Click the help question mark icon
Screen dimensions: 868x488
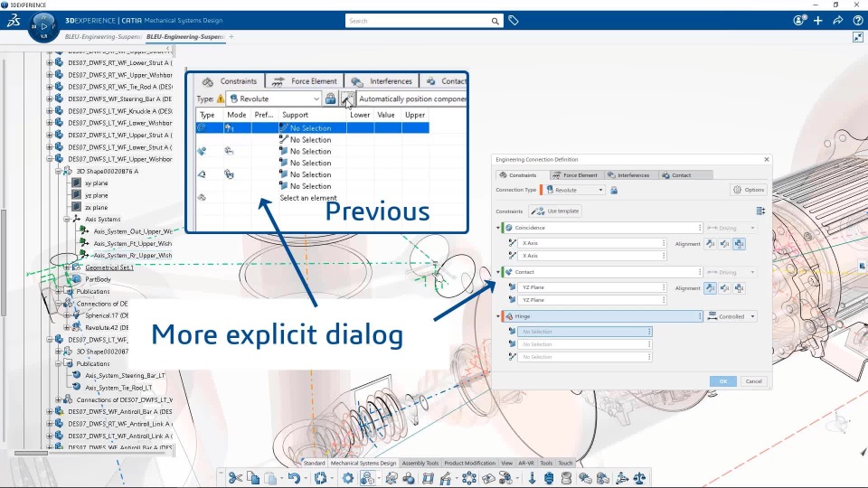857,21
